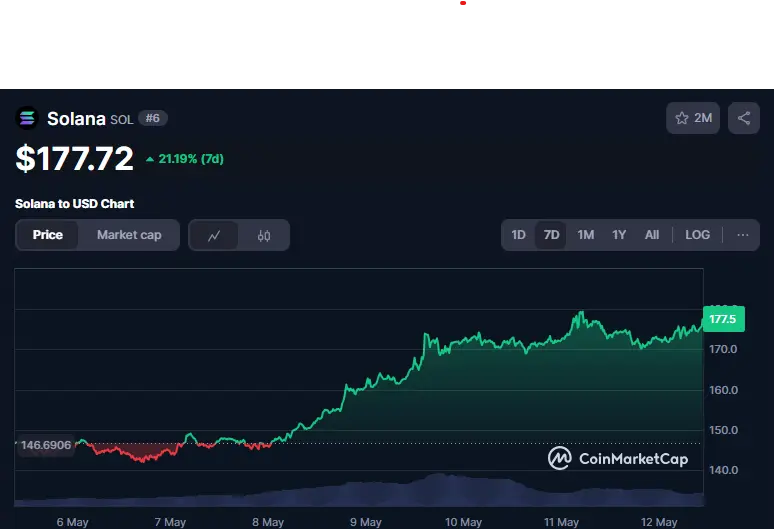Screen dimensions: 774x529
Task: Click the 170.0 axis label
Action: (x=723, y=349)
